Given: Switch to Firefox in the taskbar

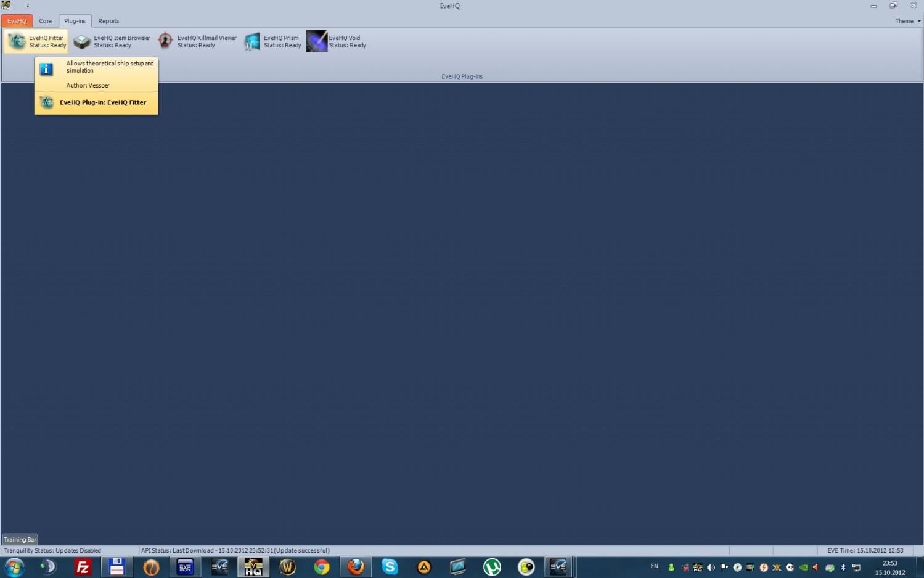Looking at the screenshot, I should [356, 567].
